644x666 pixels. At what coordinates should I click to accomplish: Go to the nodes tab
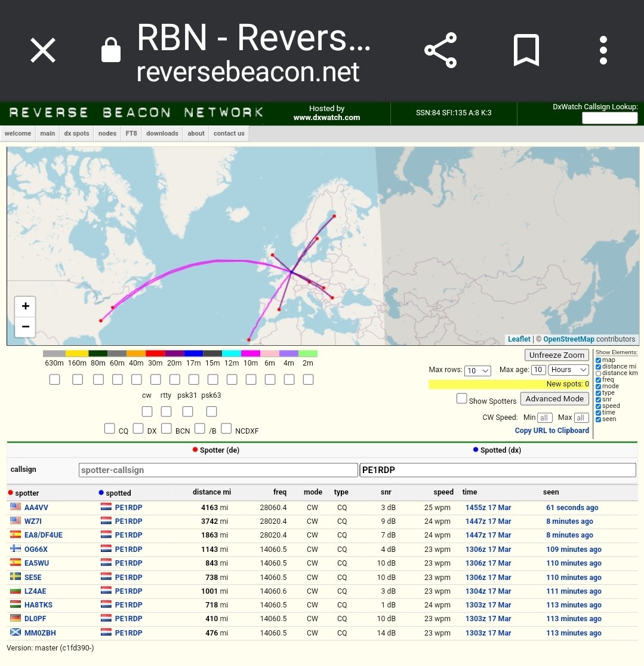coord(107,133)
